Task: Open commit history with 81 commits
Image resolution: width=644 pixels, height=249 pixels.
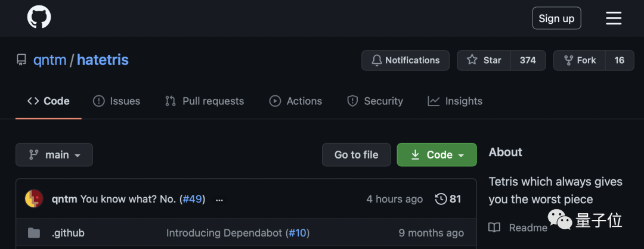Action: (x=448, y=199)
